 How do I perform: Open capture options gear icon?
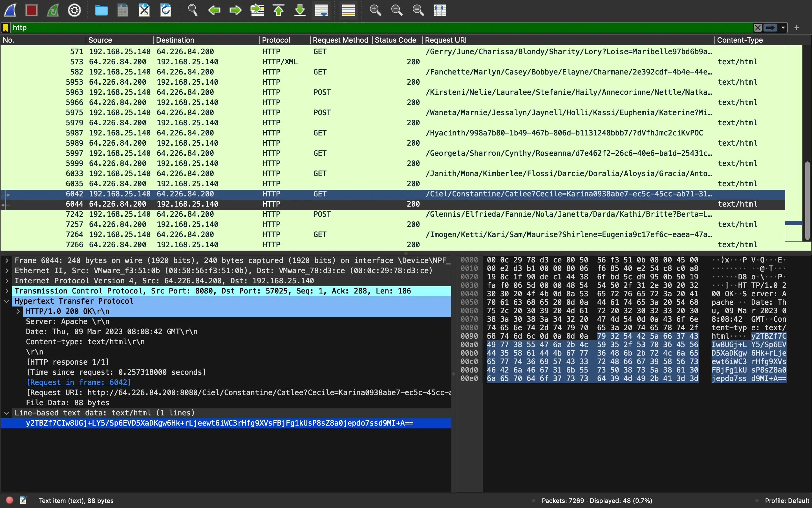click(74, 10)
